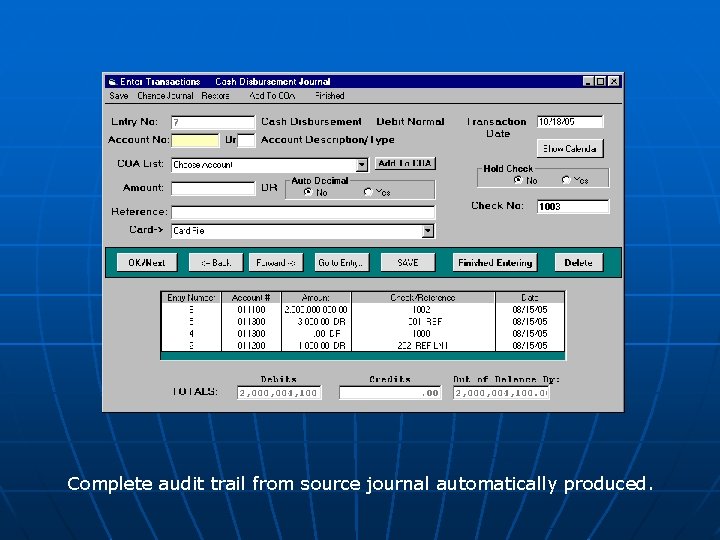Click the small Dr field
720x540 pixels.
(246, 141)
